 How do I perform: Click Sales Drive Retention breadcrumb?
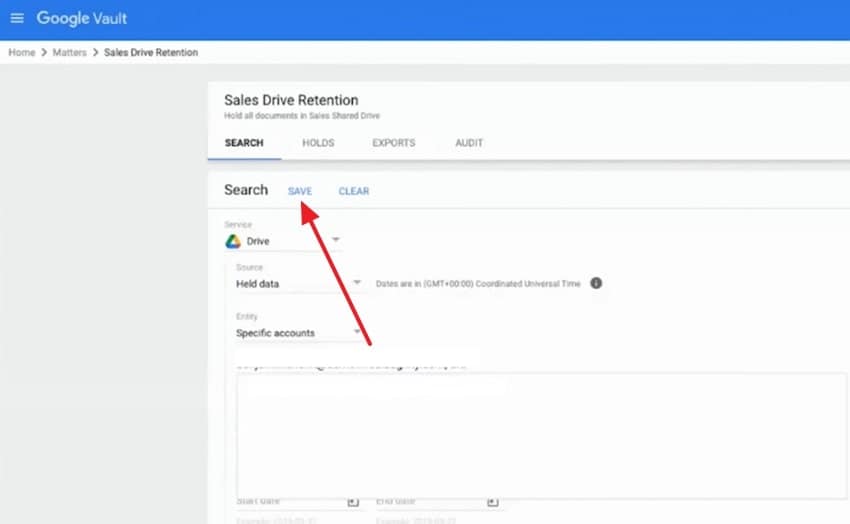(x=151, y=53)
